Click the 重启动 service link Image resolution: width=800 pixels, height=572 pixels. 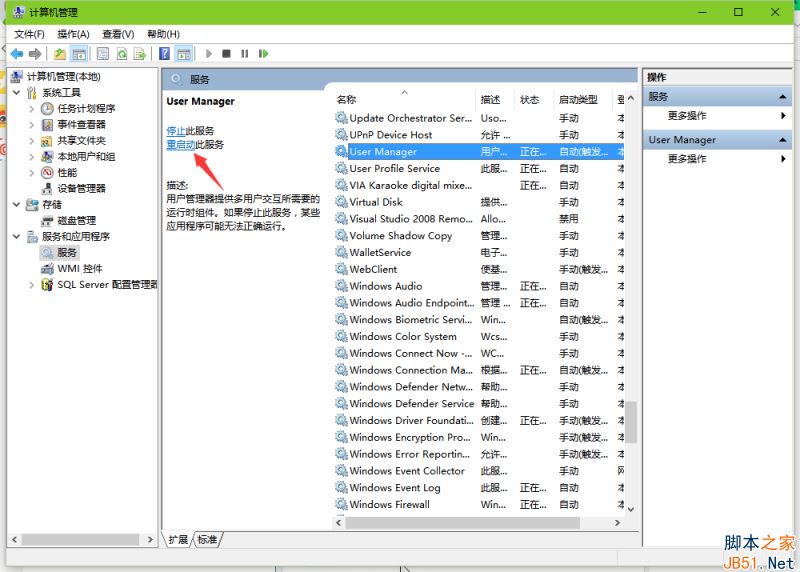[x=181, y=145]
